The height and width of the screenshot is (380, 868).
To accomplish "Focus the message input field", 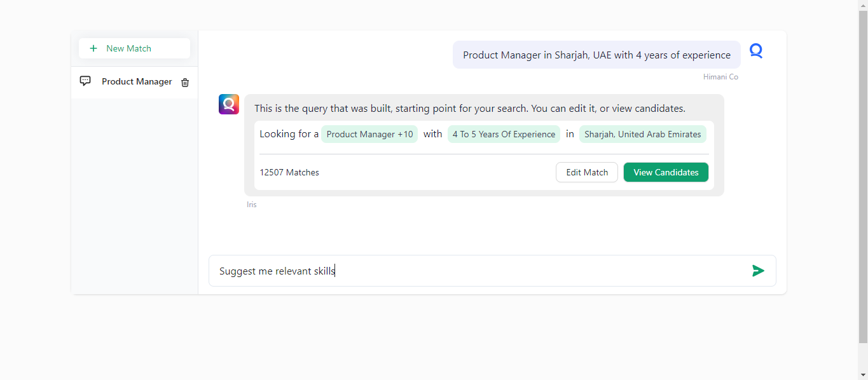I will pos(477,271).
